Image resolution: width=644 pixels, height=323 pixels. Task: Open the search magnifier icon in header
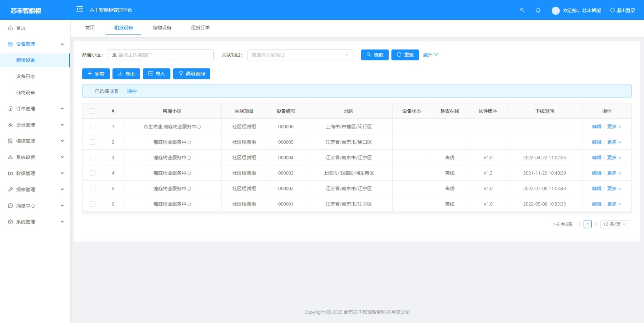click(x=522, y=10)
